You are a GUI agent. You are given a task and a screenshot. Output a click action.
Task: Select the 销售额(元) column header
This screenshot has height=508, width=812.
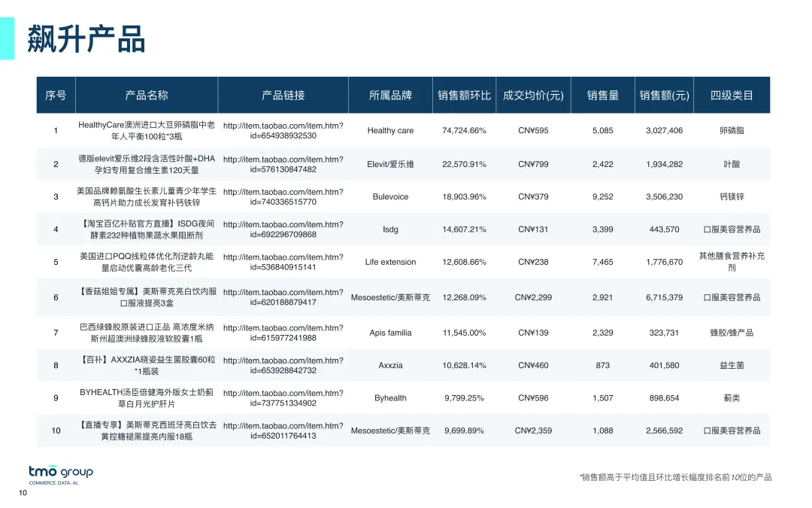tap(665, 96)
